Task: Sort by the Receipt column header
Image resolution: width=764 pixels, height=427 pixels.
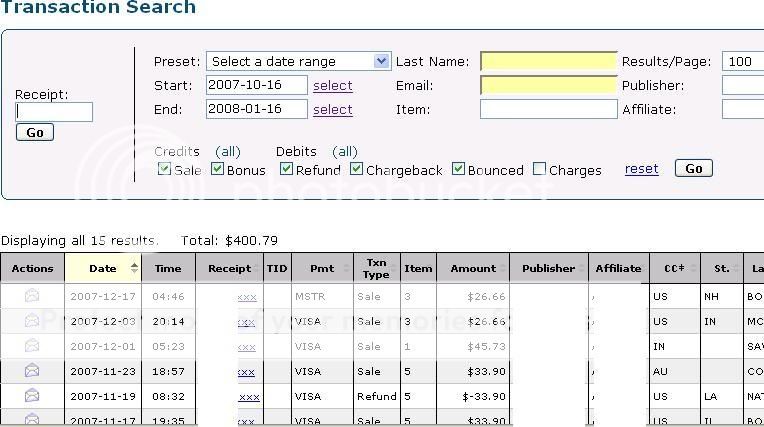Action: coord(229,268)
